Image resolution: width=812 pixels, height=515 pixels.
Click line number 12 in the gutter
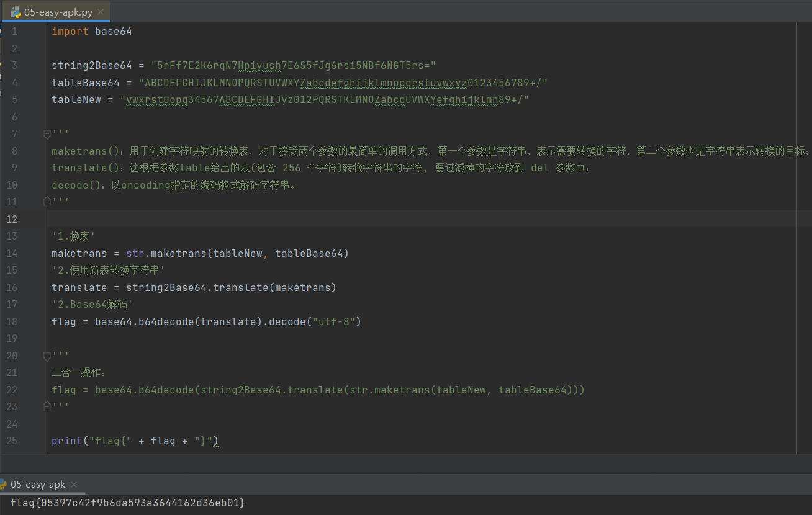[12, 219]
